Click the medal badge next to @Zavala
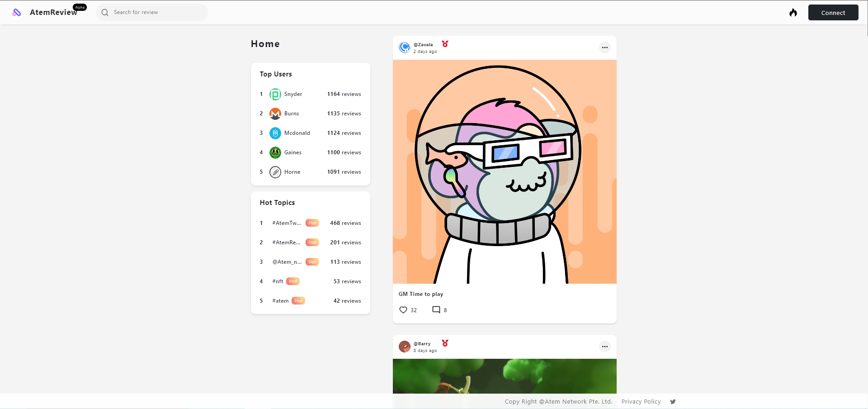868x409 pixels. pos(445,44)
